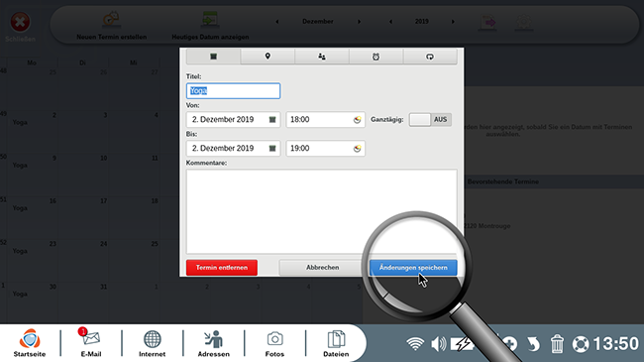The height and width of the screenshot is (362, 644).
Task: Go to next year after 2019
Action: [x=453, y=22]
